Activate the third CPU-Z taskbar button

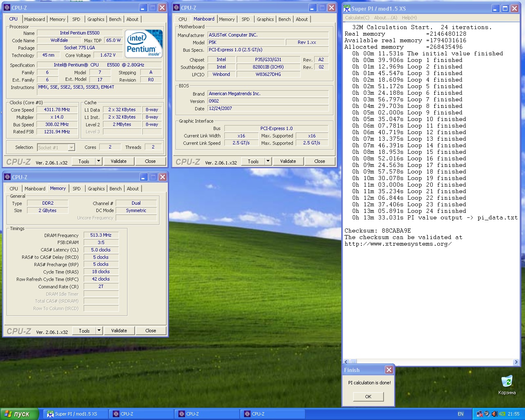click(272, 414)
